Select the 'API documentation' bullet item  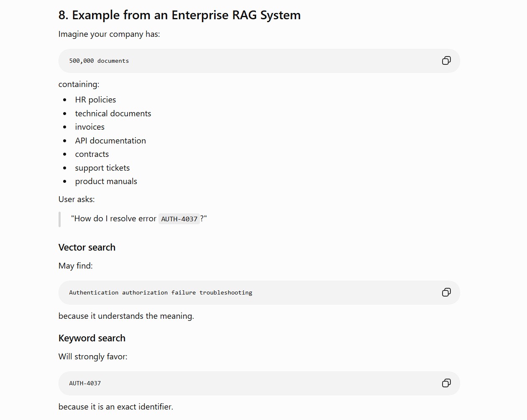coord(110,141)
